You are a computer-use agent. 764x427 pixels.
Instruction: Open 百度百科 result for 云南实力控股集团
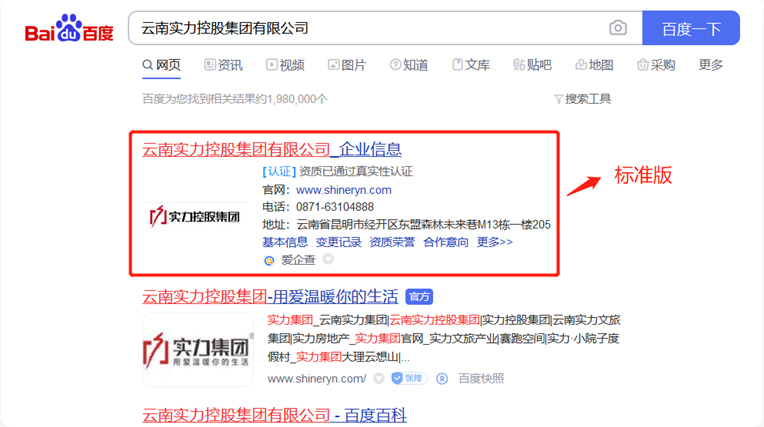coord(274,414)
